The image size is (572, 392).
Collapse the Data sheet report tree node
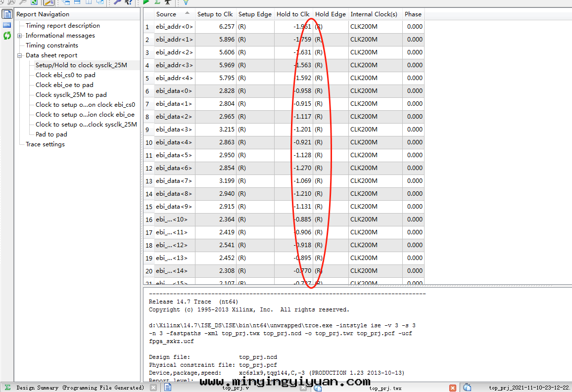20,55
